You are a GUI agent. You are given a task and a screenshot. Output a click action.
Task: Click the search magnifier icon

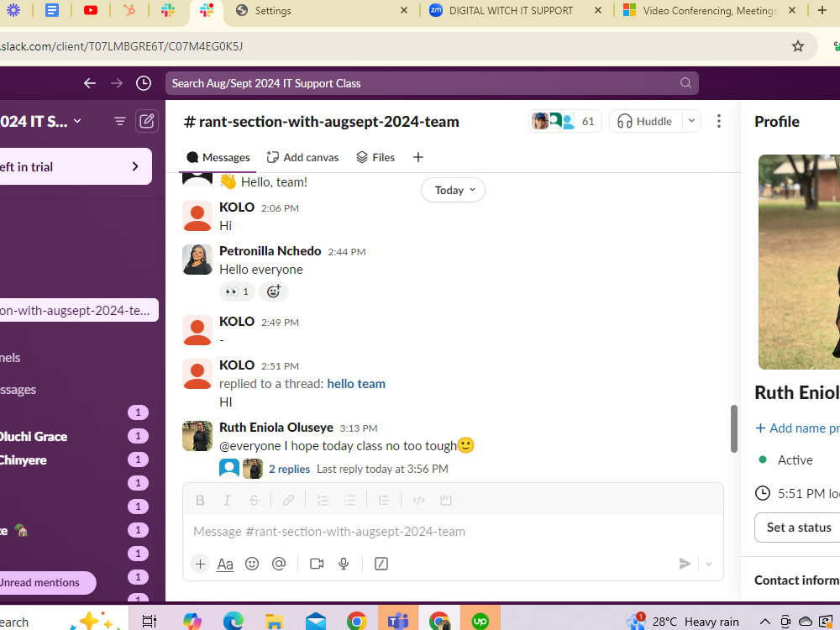(x=685, y=83)
